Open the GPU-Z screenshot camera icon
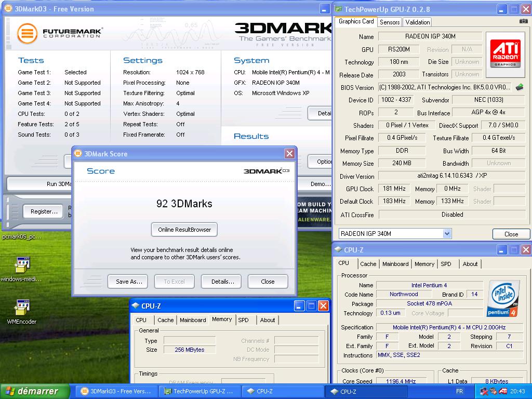 (524, 21)
